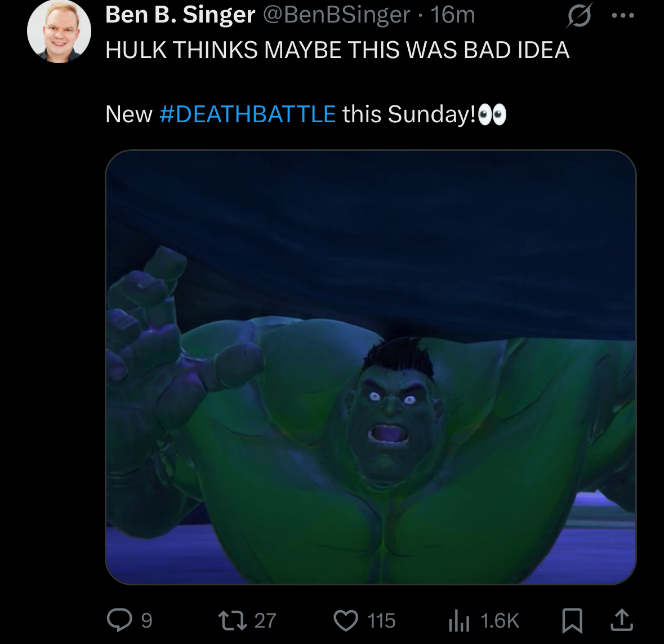The height and width of the screenshot is (644, 664).
Task: Click the like count 115
Action: (381, 621)
